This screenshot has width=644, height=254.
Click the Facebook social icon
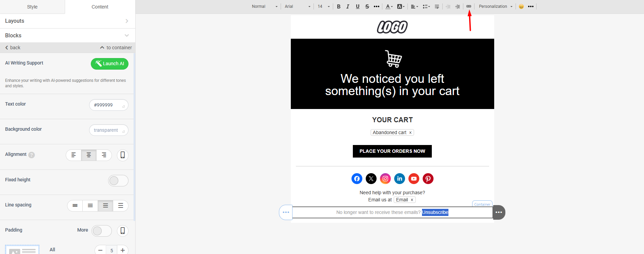click(x=357, y=179)
